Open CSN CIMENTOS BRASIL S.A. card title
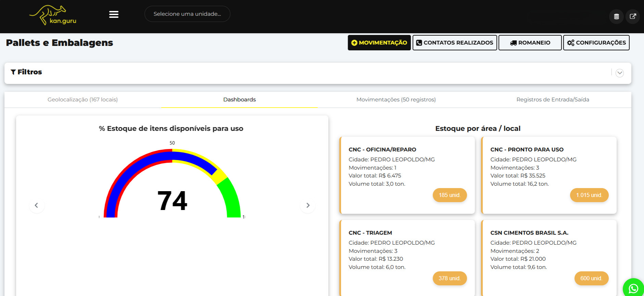 tap(529, 233)
